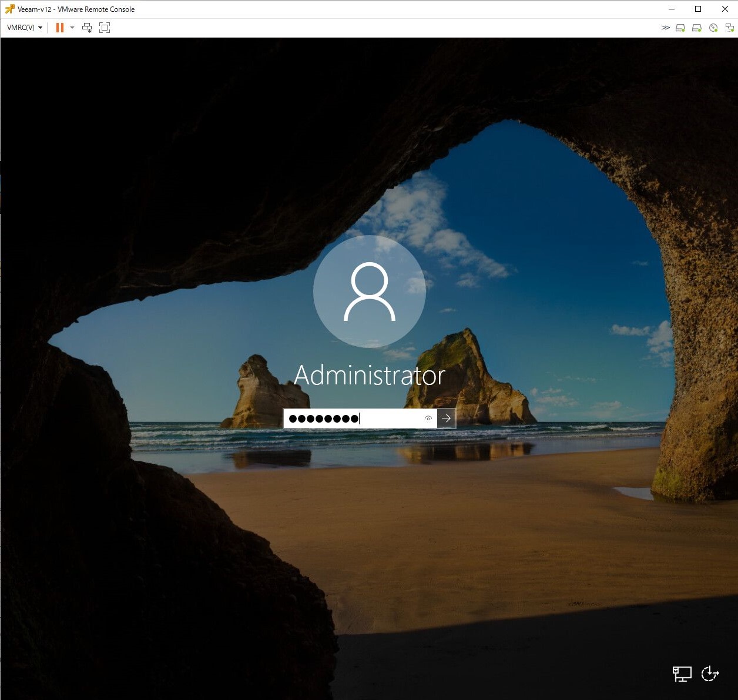
Task: Open Ease of Access icon on login screen
Action: coord(710,673)
